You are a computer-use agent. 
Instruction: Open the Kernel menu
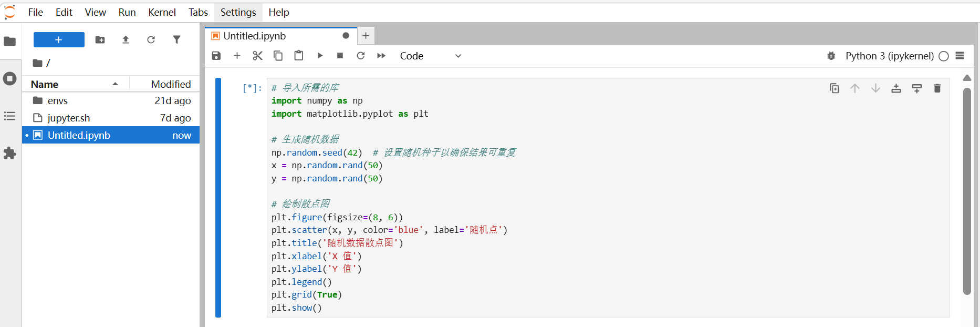(162, 12)
